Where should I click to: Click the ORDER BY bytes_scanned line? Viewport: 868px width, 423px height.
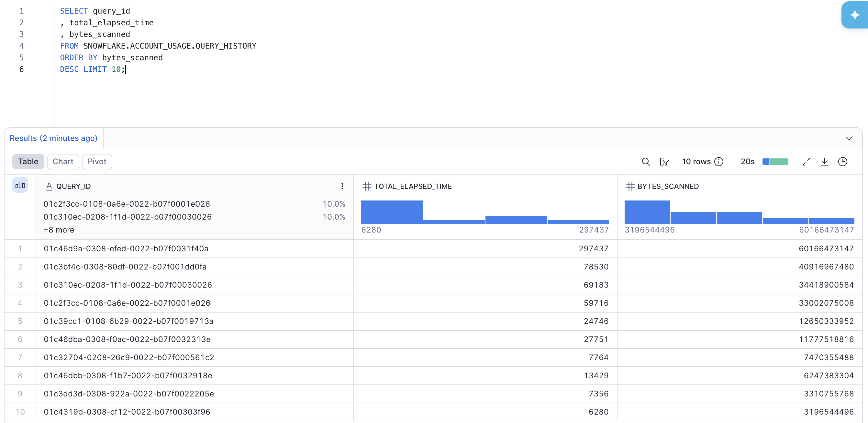(x=111, y=58)
